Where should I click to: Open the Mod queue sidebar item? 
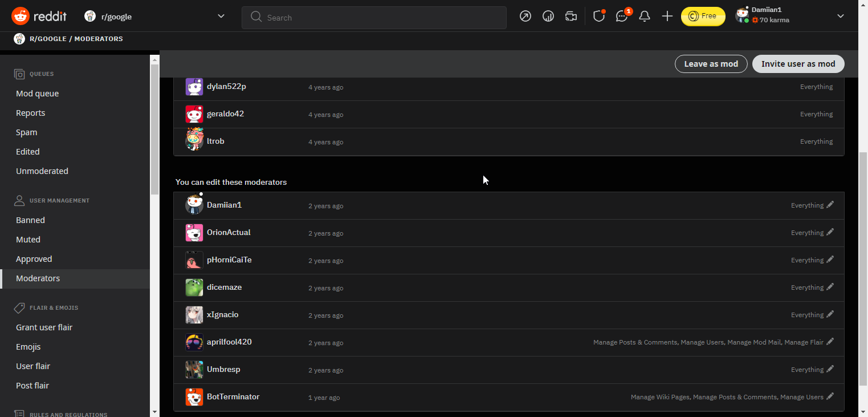coord(38,94)
